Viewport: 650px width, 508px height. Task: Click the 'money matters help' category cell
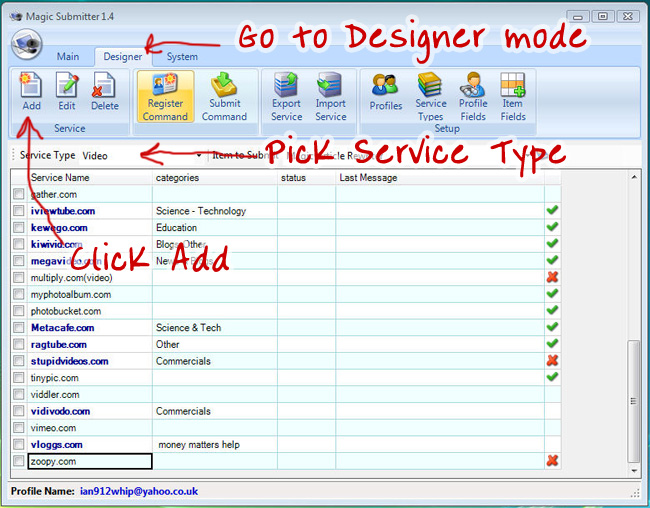tap(215, 445)
